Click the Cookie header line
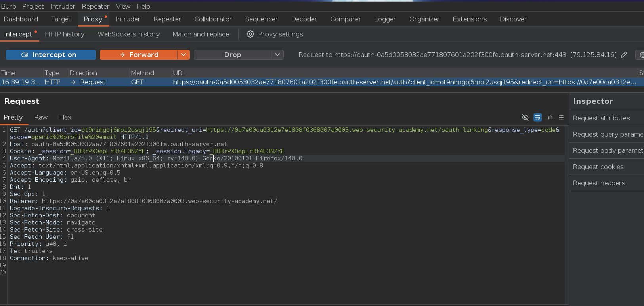The width and height of the screenshot is (644, 306). pos(147,151)
